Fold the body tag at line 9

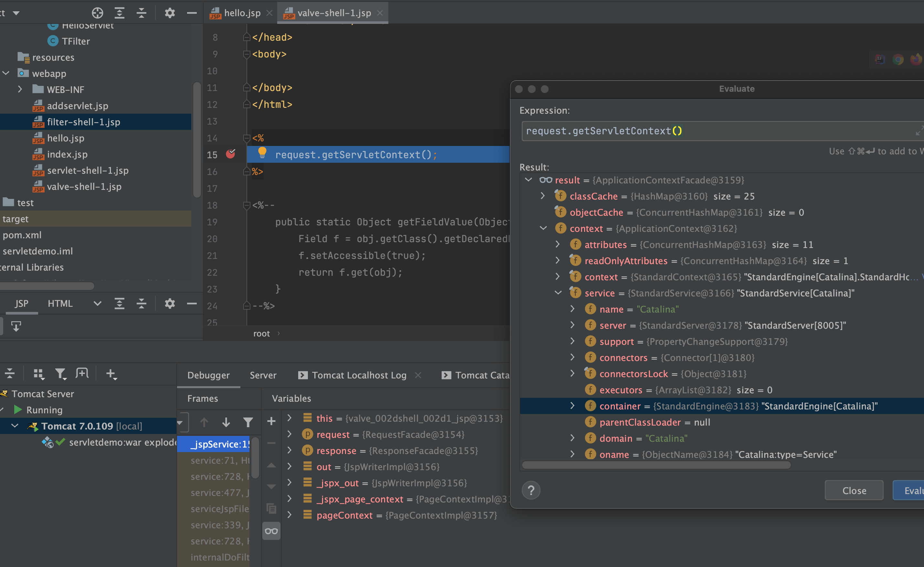pos(247,54)
